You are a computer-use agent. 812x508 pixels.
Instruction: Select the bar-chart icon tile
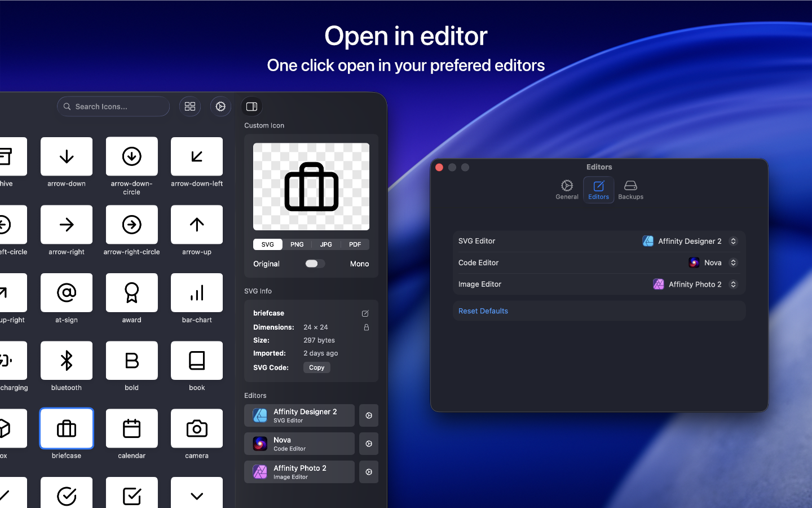click(x=197, y=292)
